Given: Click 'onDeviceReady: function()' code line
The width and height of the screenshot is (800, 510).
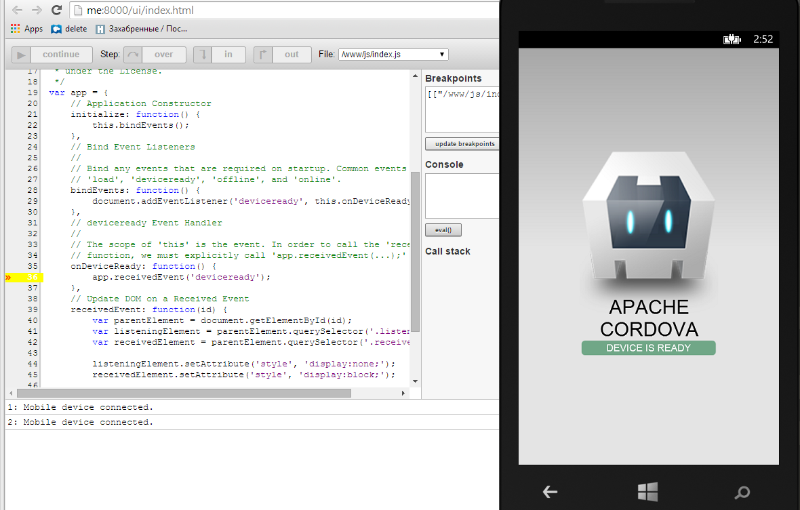Looking at the screenshot, I should tap(143, 266).
